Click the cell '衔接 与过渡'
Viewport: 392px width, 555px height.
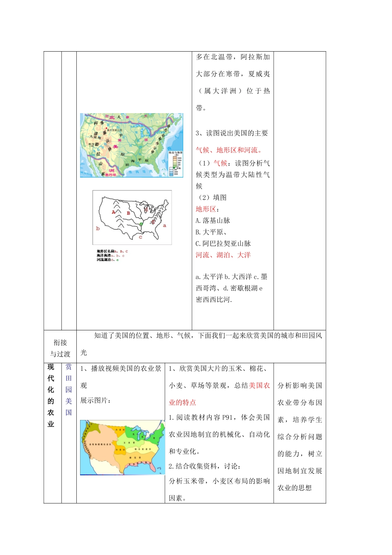click(x=60, y=348)
